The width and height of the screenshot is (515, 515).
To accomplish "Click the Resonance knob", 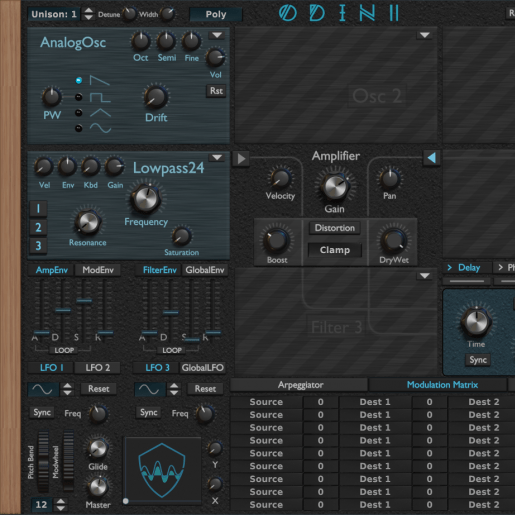I will (x=87, y=222).
